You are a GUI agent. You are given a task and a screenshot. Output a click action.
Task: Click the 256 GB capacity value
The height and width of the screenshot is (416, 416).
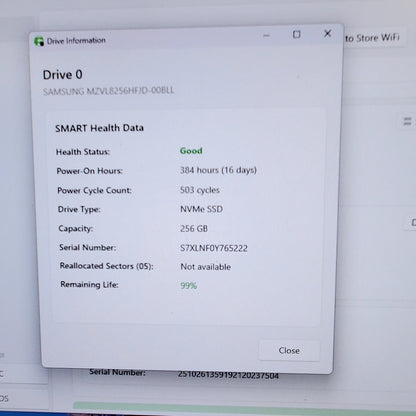(x=194, y=229)
